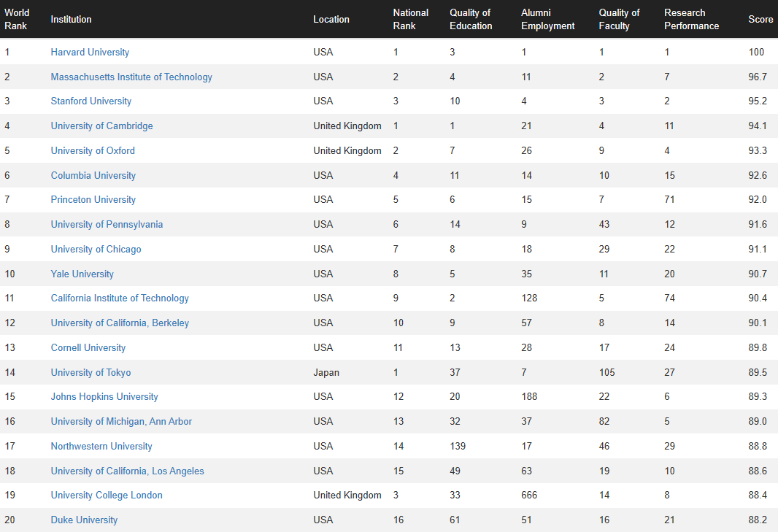This screenshot has height=532, width=778.
Task: Select Chicago's score value 91.1
Action: click(758, 249)
